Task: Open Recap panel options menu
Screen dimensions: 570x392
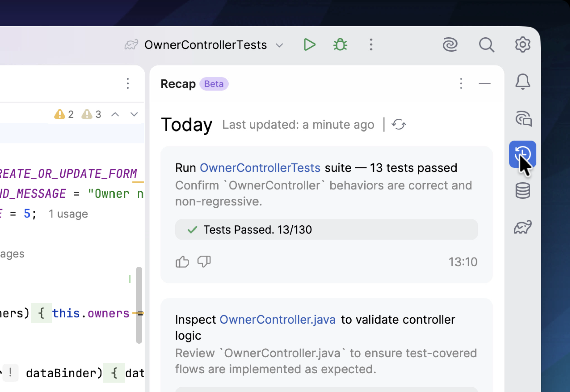Action: point(461,83)
